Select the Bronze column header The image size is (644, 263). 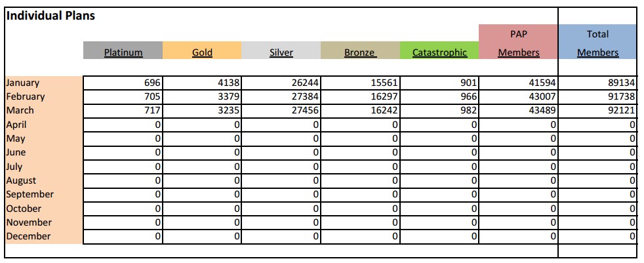[x=360, y=52]
